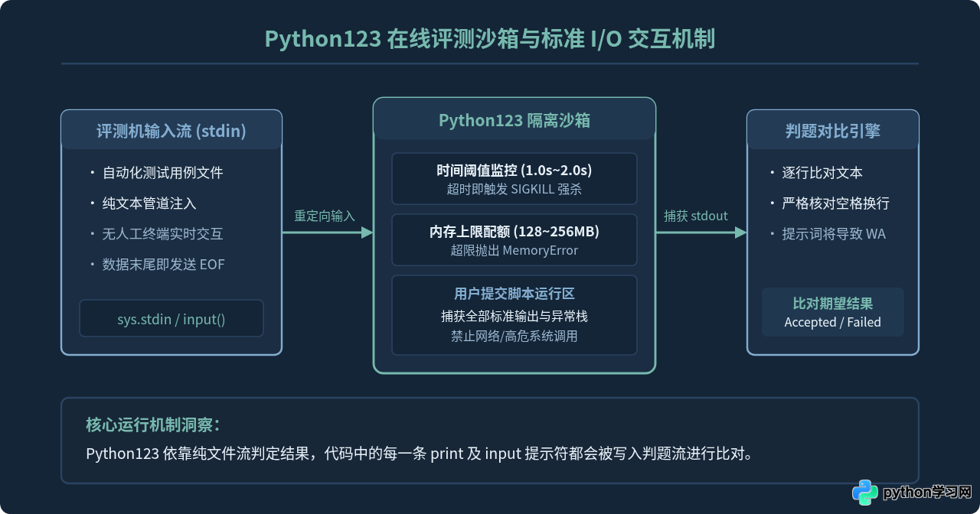Click '超限抛出 MemoryError' text
The image size is (980, 514).
[x=514, y=251]
